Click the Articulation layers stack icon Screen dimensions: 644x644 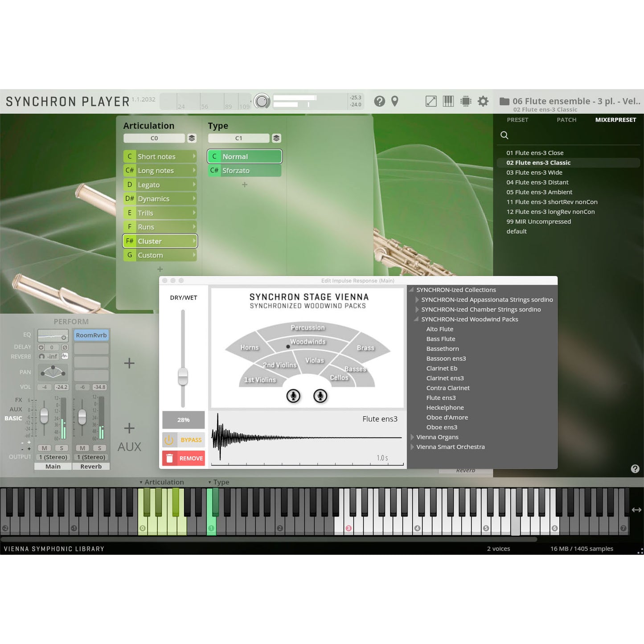pyautogui.click(x=192, y=138)
